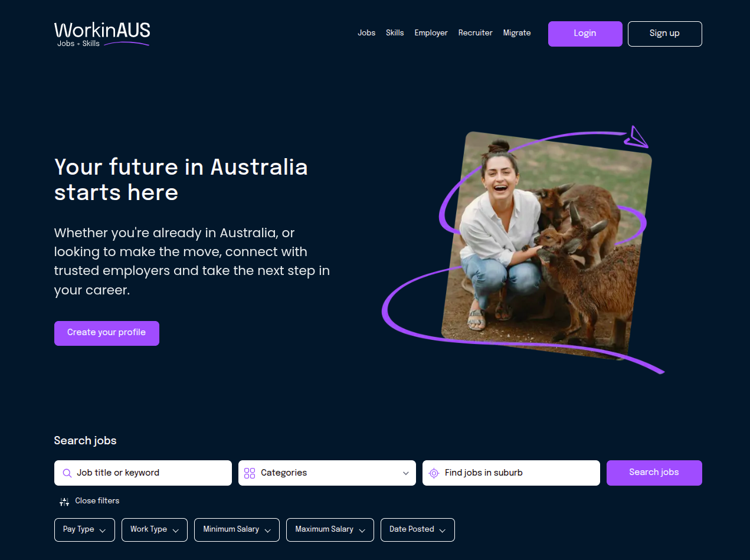Click the WorkinAUS logo
Image resolution: width=750 pixels, height=560 pixels.
coord(102,34)
